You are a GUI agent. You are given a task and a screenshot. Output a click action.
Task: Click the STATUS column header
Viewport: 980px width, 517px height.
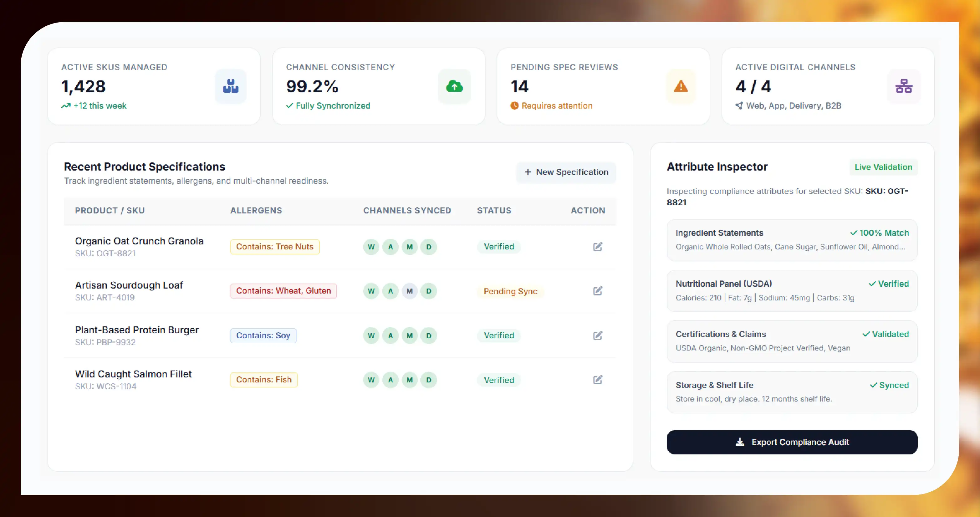click(494, 210)
